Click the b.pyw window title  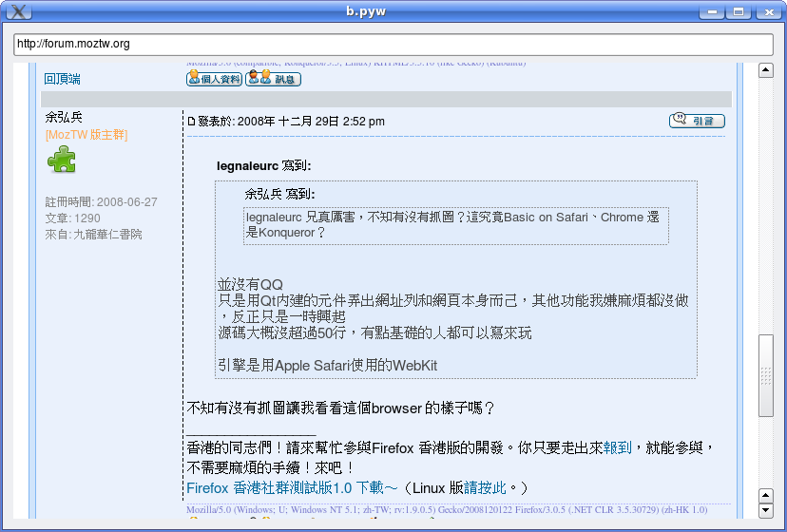(x=366, y=11)
